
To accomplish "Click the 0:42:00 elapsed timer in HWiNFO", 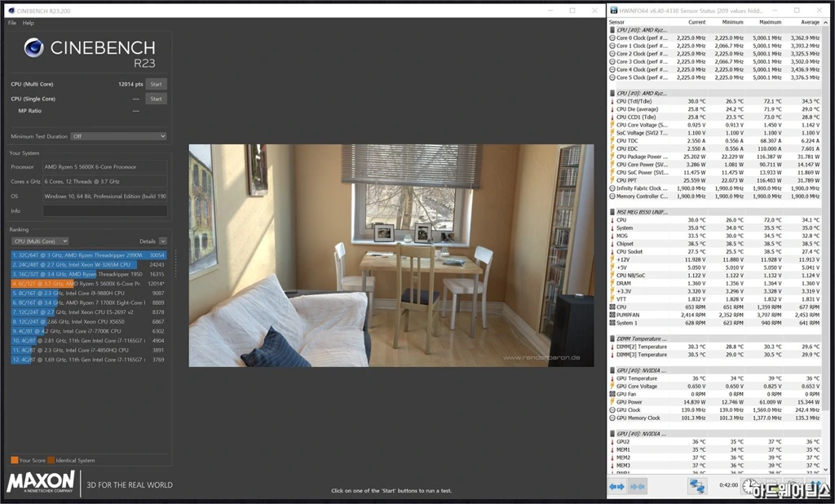I will (x=728, y=485).
